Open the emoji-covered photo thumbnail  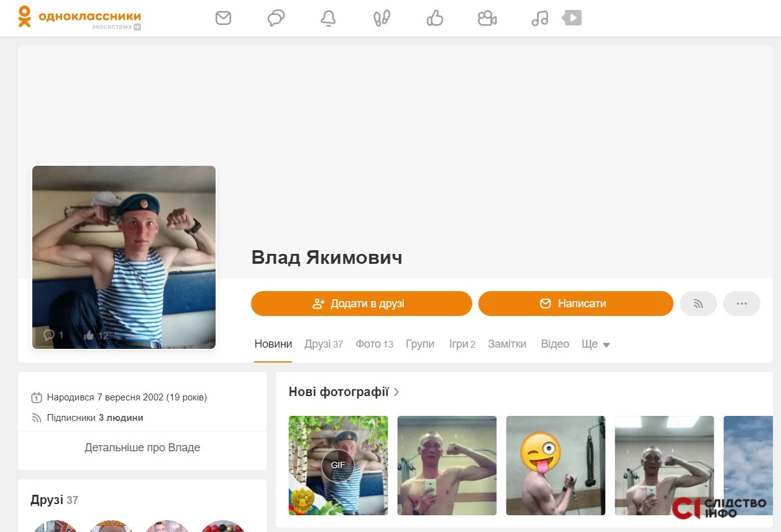point(555,466)
